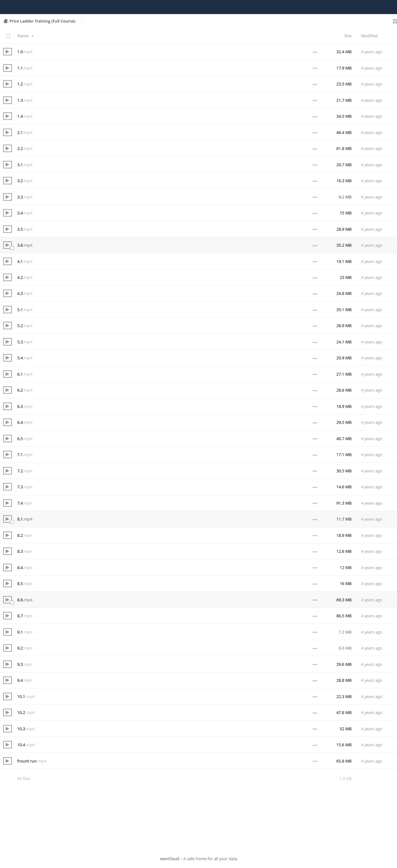Tick the select-all checkbox in header
The height and width of the screenshot is (868, 397).
tap(8, 36)
